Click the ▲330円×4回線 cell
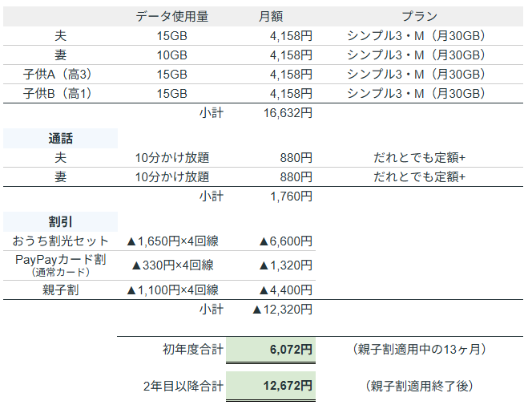 pos(172,265)
